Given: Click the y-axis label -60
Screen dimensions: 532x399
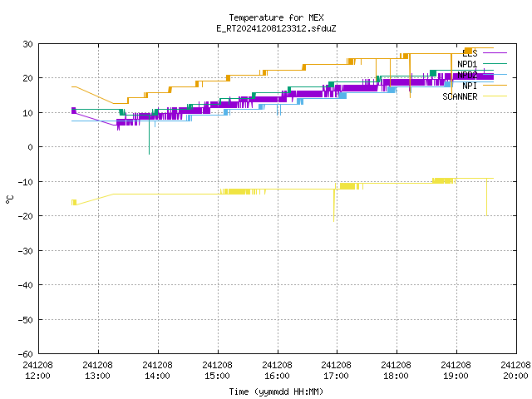Looking at the screenshot, I should pos(26,354).
